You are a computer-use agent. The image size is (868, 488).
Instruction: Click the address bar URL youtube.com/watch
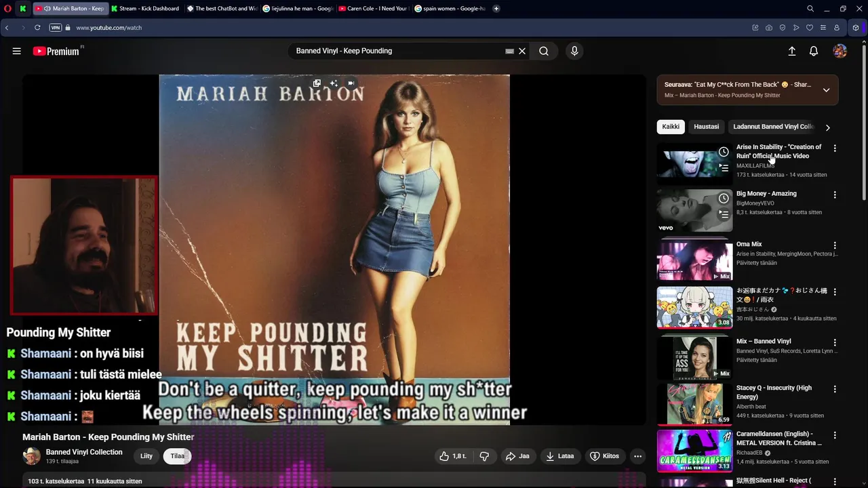click(x=108, y=28)
